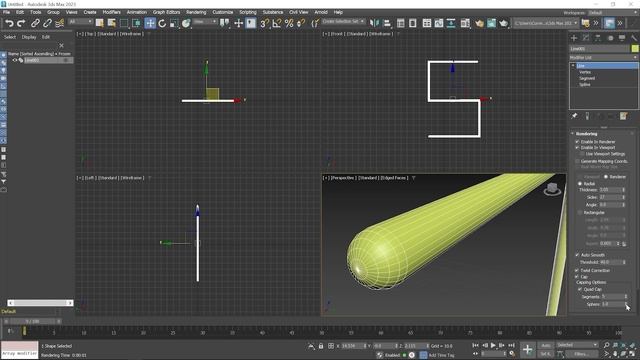Open the project path dropdown in toolbar
The image size is (640, 360).
click(x=546, y=23)
